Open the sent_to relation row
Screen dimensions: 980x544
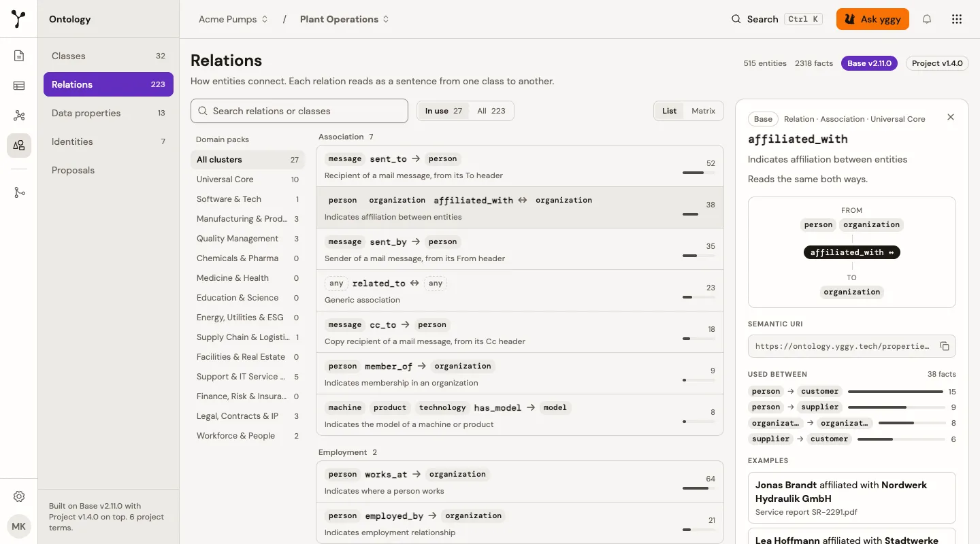520,166
